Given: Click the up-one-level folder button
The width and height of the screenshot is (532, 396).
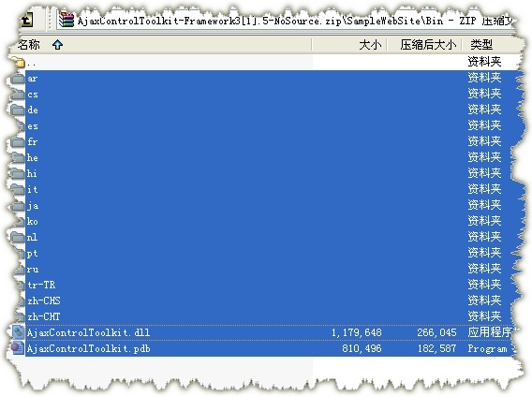Looking at the screenshot, I should [x=26, y=21].
